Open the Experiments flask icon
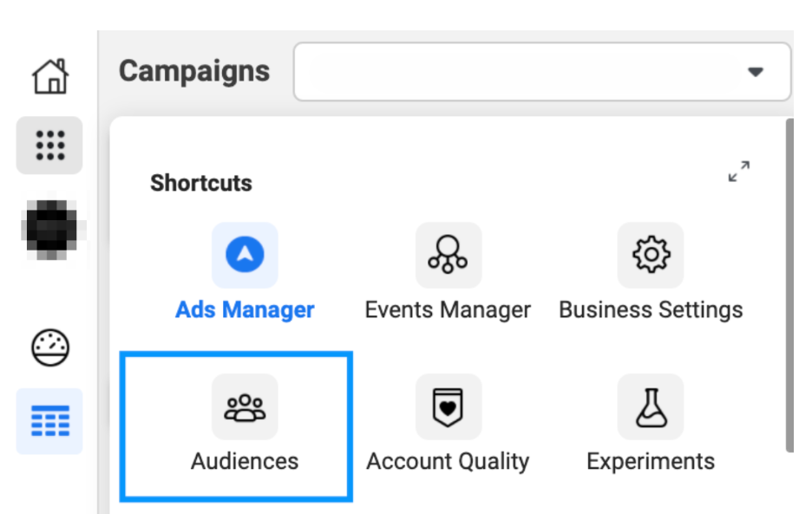Image resolution: width=812 pixels, height=514 pixels. [x=651, y=407]
